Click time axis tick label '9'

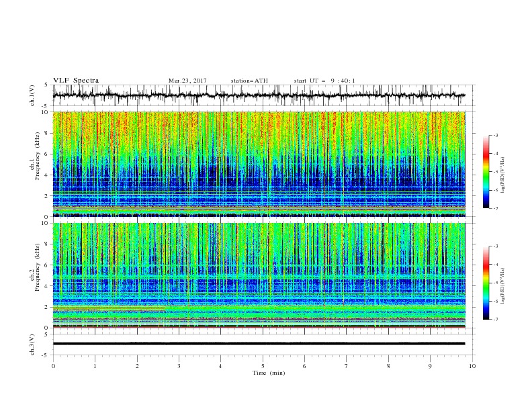point(430,366)
